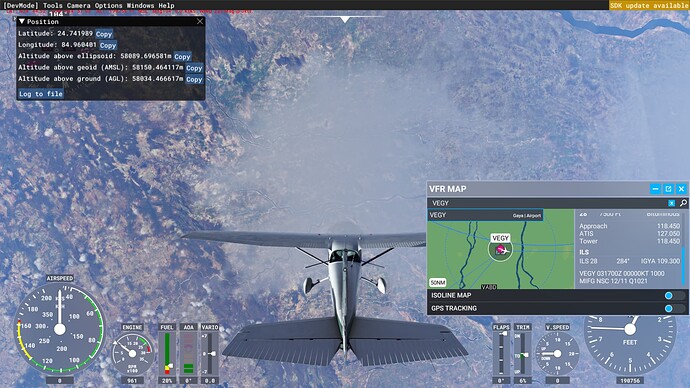690x388 pixels.
Task: Copy the Altitude above ellipsoid value
Action: pyautogui.click(x=182, y=57)
